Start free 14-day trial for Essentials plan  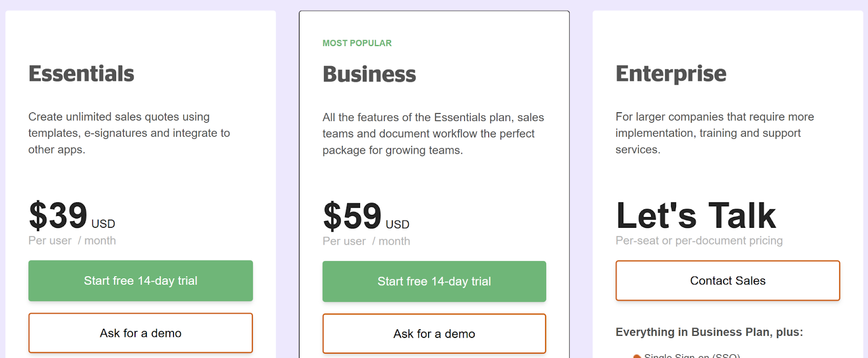140,280
